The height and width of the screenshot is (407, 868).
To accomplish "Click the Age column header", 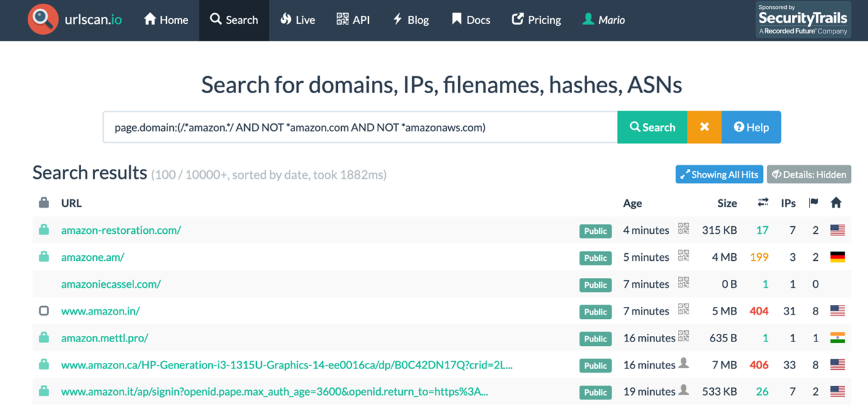I will pos(633,203).
